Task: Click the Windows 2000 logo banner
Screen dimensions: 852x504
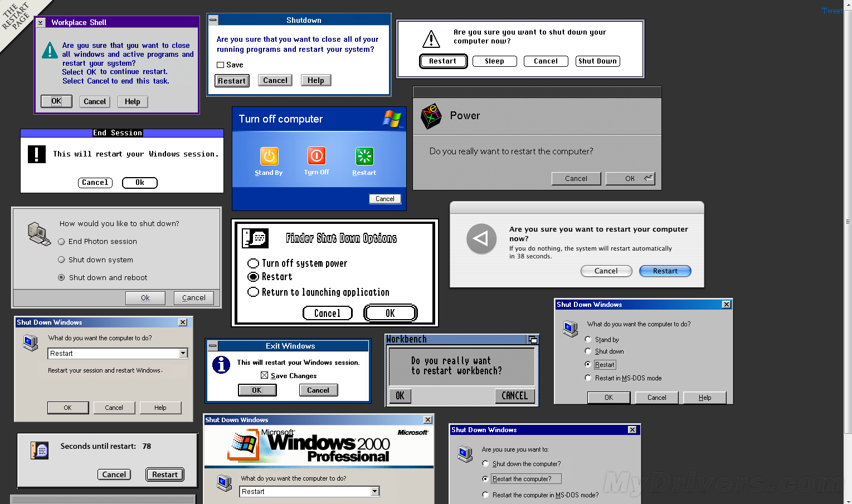Action: 319,446
